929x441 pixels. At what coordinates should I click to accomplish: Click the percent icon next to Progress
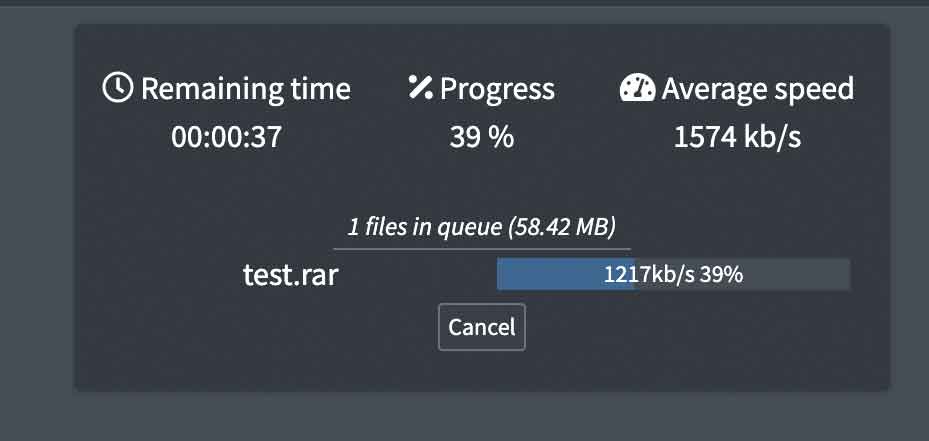coord(420,88)
